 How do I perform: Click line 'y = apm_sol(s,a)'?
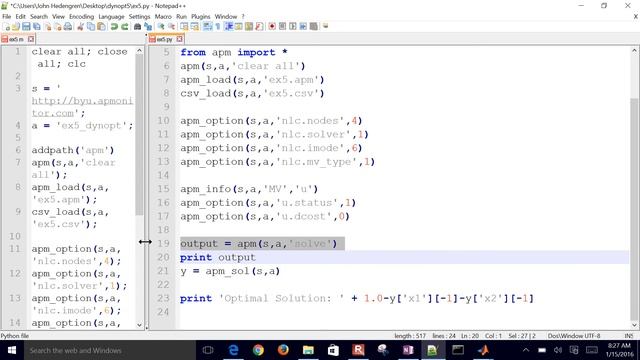click(230, 271)
